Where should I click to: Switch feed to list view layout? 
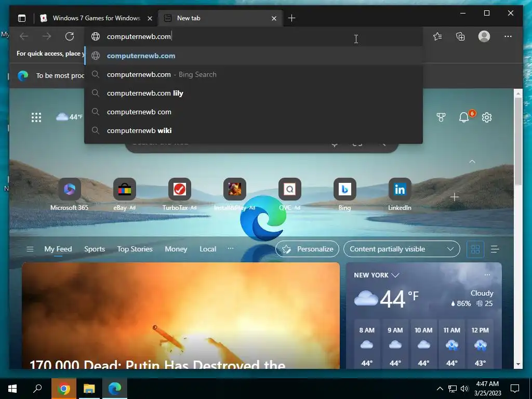pyautogui.click(x=495, y=249)
